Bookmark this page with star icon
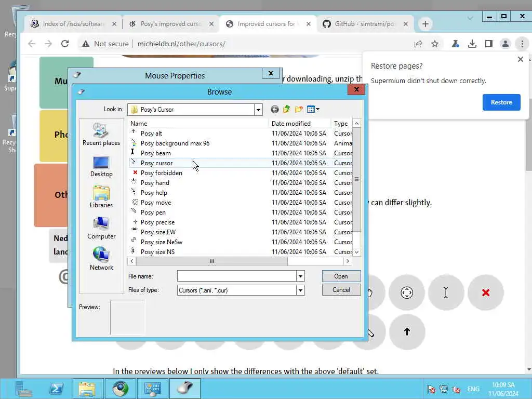This screenshot has width=532, height=399. [435, 44]
